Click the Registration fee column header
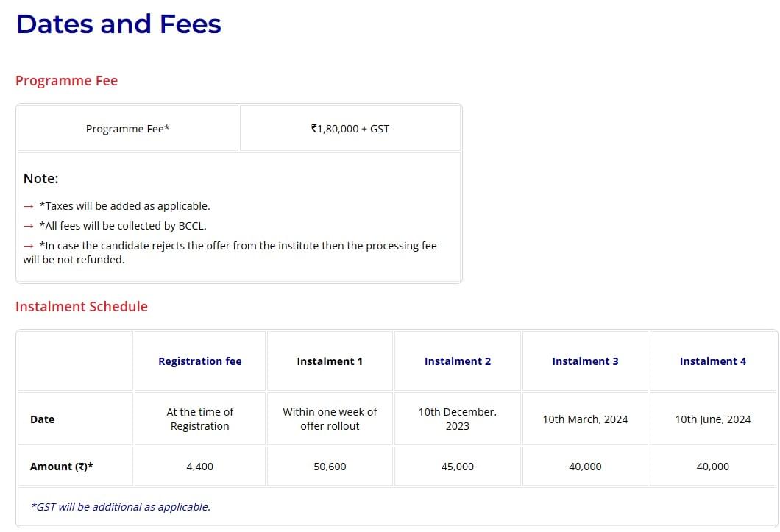This screenshot has width=780, height=532. pos(199,361)
